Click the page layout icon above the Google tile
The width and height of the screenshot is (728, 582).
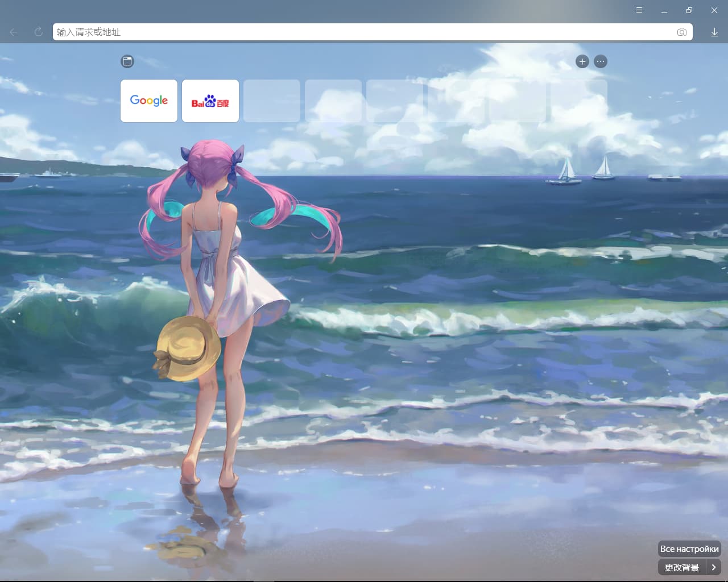tap(127, 61)
